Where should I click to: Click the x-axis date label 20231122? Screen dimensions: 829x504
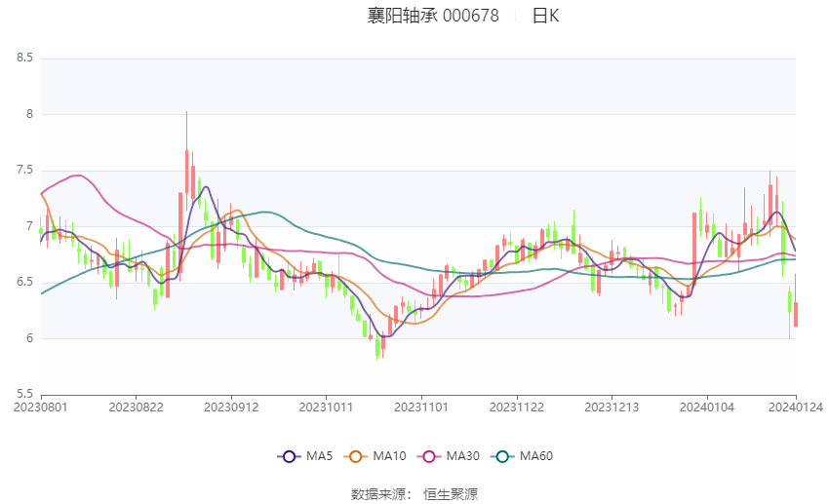tap(517, 407)
